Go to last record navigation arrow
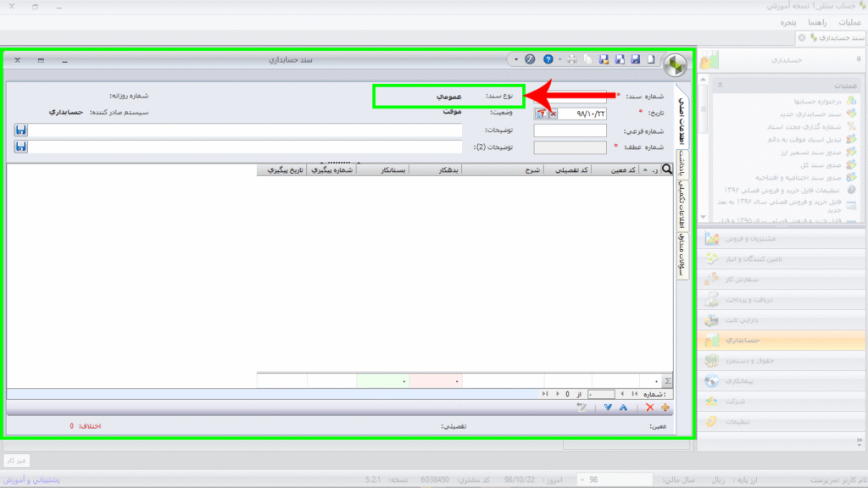868x488 pixels. pos(545,394)
